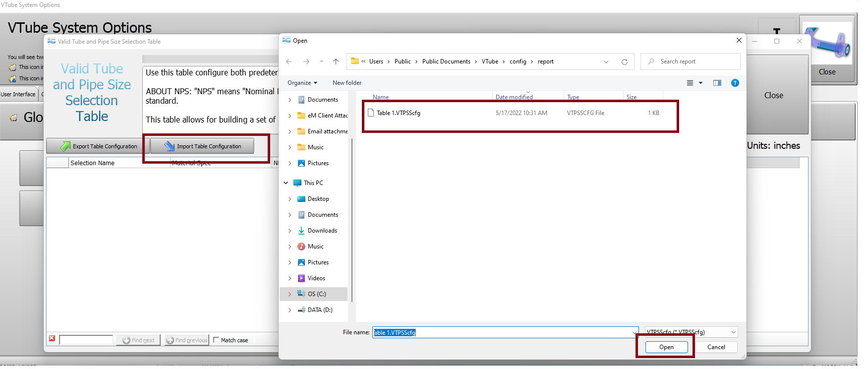This screenshot has width=868, height=369.
Task: Cancel the Open file dialog
Action: tap(716, 347)
